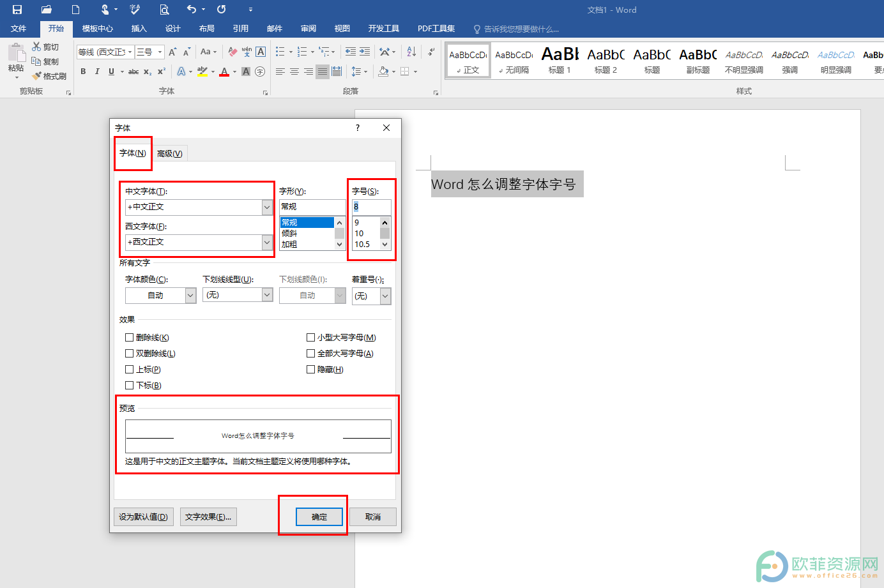Enable the 上标 superscript checkbox
Screen dimensions: 884x588
coord(130,369)
